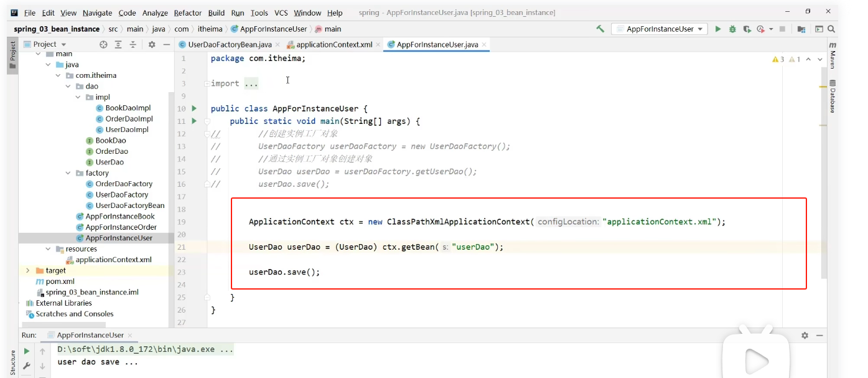Screen dimensions: 868x378
Task: Click Collapse All in the Project panel header
Action: [133, 44]
